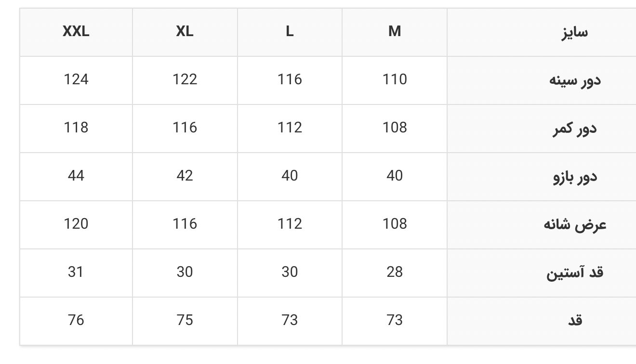Click the 110 chest value for M

click(395, 79)
